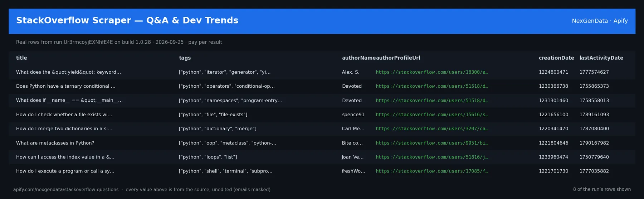Screen dimensions: 644x199
Task: Click author Devoted in the ternary conditional row
Action: coord(352,86)
